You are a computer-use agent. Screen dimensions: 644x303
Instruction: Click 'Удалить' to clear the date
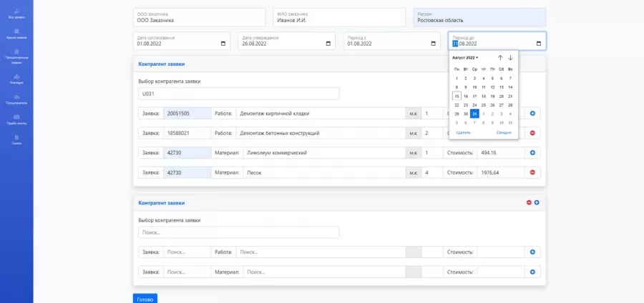click(463, 132)
